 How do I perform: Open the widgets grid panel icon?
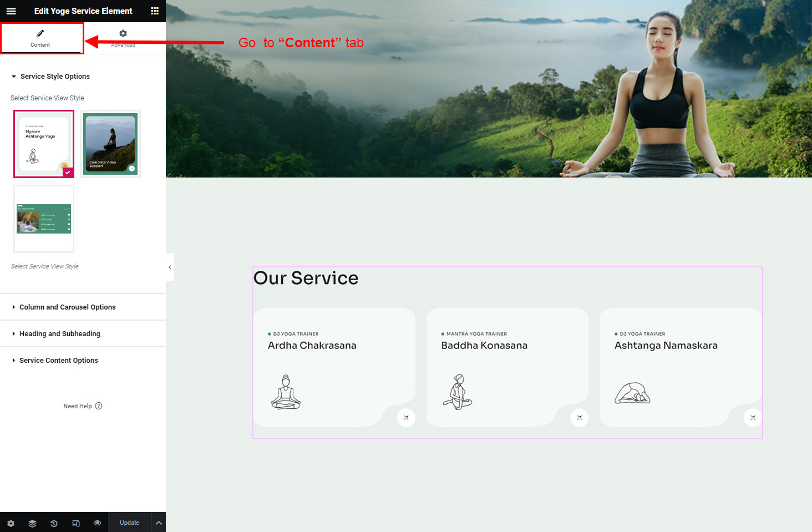coord(155,11)
